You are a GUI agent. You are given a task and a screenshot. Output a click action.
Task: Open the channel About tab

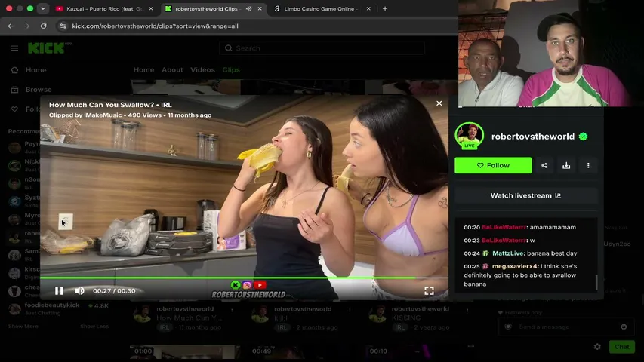pos(172,70)
